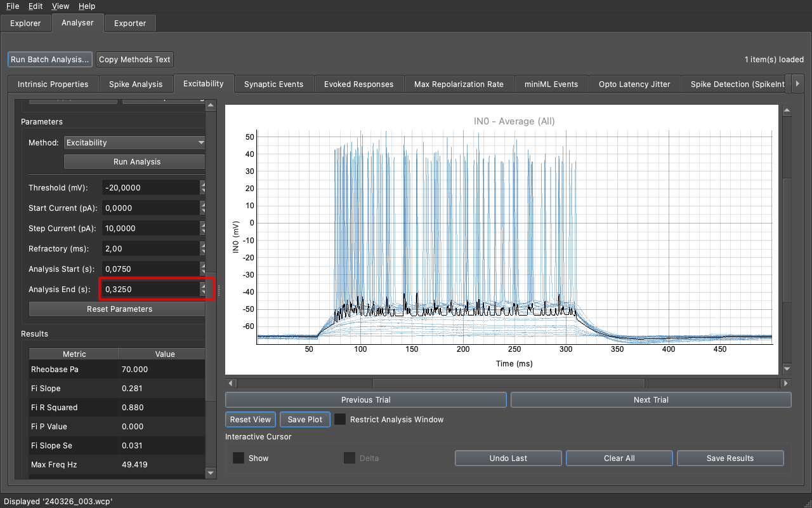812x508 pixels.
Task: Click the Analysis Start (s) field
Action: pos(150,269)
